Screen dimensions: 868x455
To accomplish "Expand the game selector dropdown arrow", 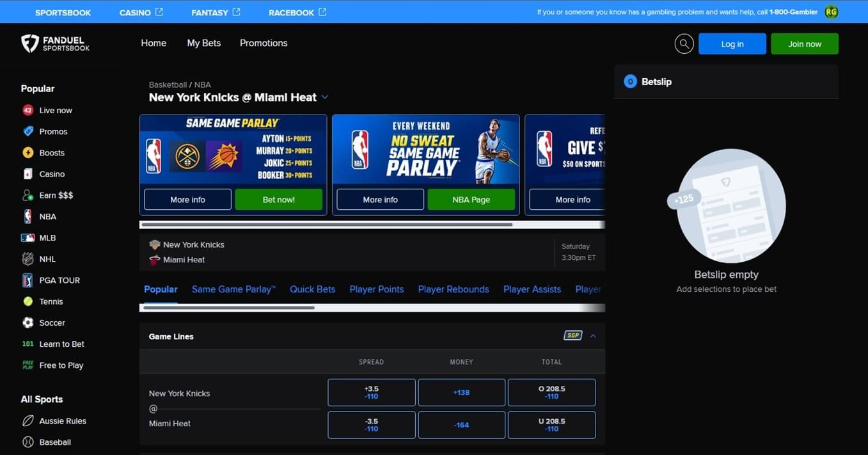I will point(325,97).
